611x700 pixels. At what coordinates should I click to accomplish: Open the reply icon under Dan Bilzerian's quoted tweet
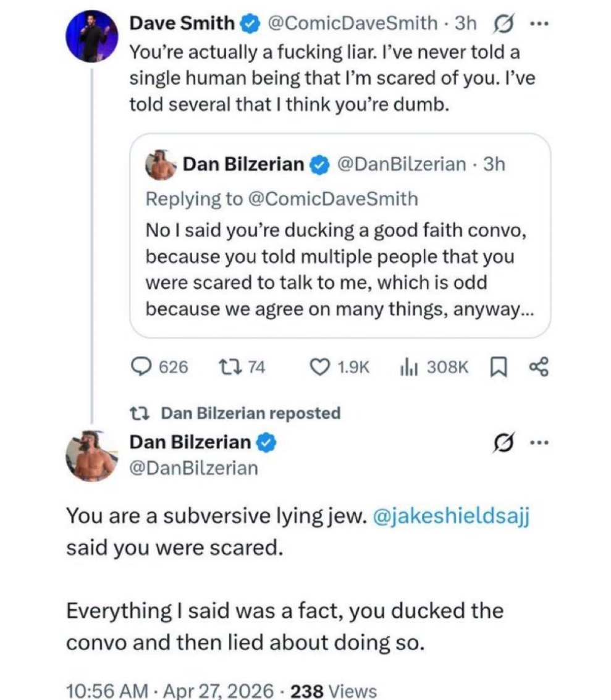point(143,367)
